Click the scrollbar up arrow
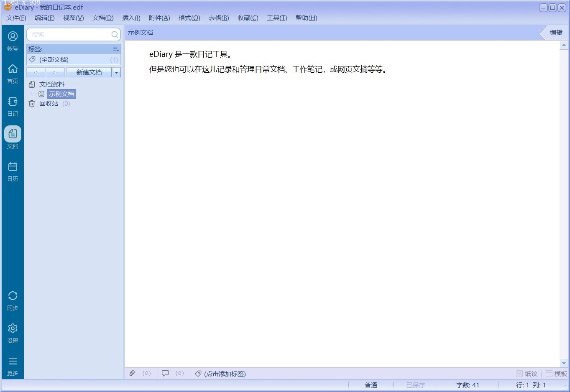This screenshot has height=392, width=570. (564, 45)
